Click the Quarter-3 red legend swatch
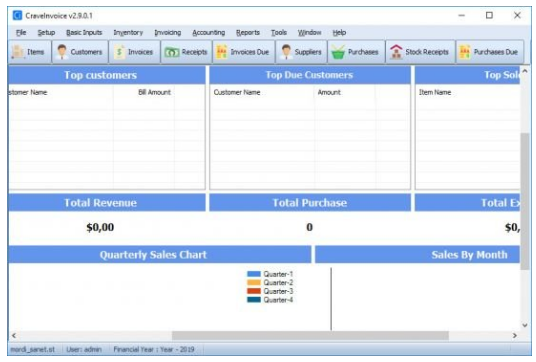The image size is (536, 362). coord(254,291)
